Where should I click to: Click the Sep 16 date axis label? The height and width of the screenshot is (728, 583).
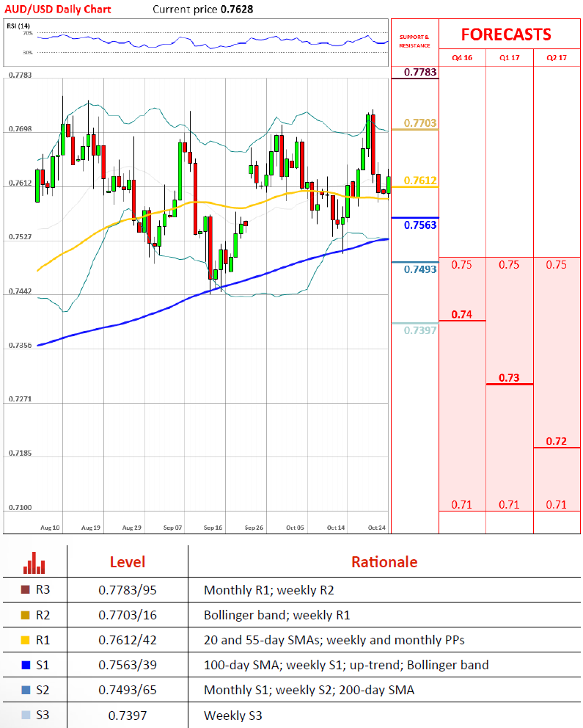point(213,528)
